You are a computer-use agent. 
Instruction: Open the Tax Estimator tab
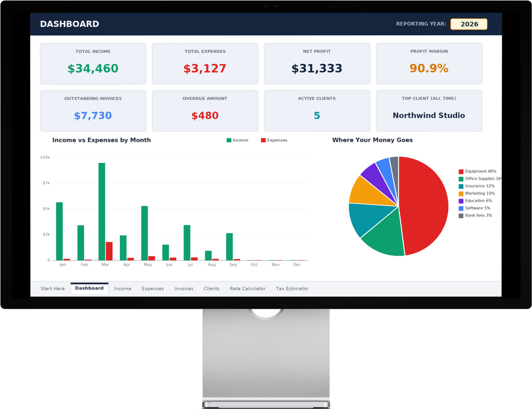[x=292, y=289]
